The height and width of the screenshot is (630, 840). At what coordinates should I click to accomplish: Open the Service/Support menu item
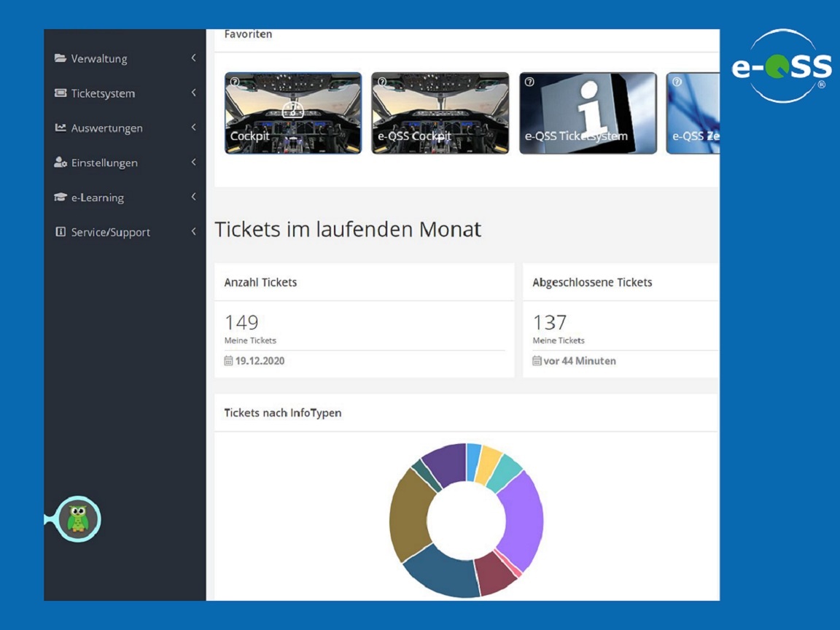click(125, 232)
